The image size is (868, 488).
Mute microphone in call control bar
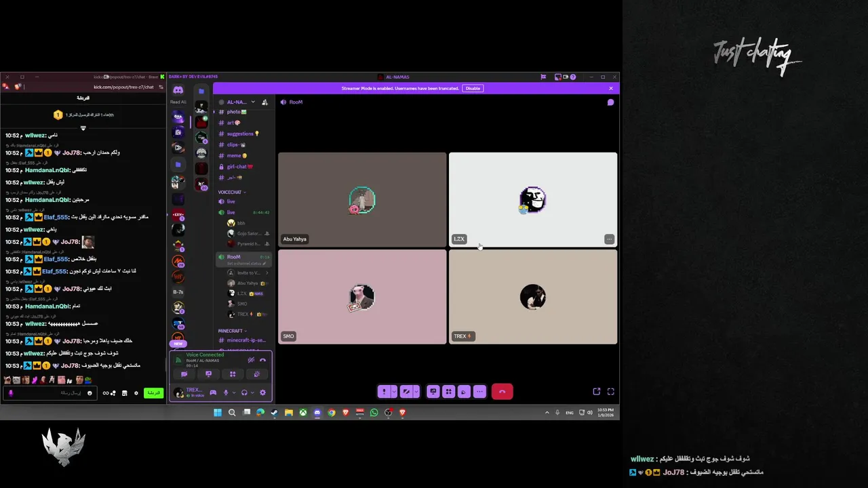[x=384, y=392]
